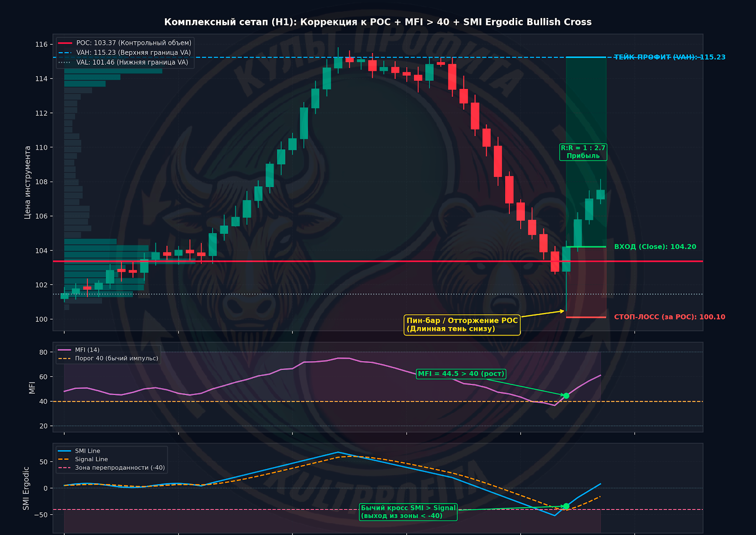Click the chart title at the top
Screen dimensions: 756x535
pyautogui.click(x=378, y=22)
